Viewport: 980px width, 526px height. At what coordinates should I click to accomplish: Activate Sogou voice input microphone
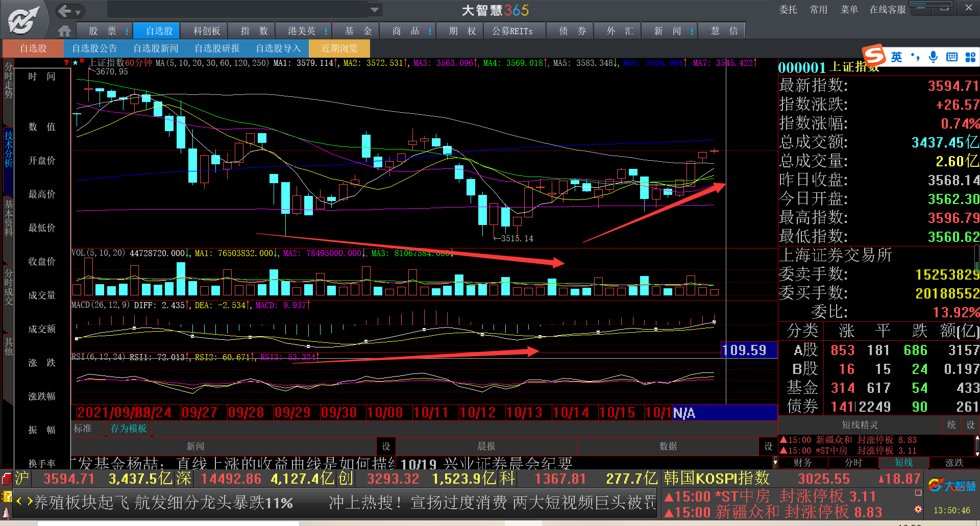(x=933, y=57)
